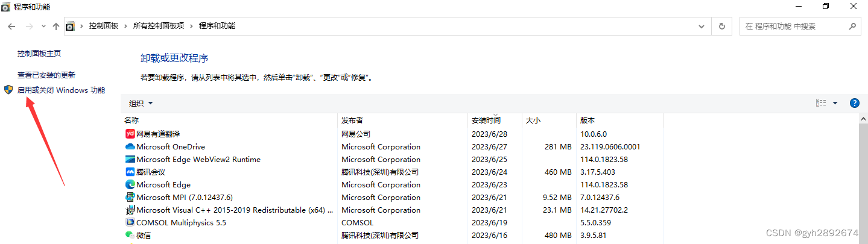
Task: Click the view layout icon
Action: coord(821,103)
